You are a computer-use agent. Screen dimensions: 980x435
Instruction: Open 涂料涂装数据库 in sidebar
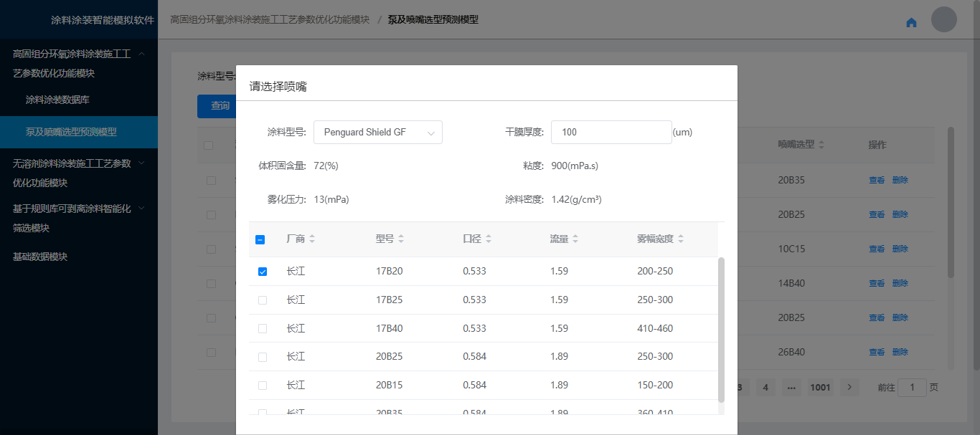tap(57, 100)
